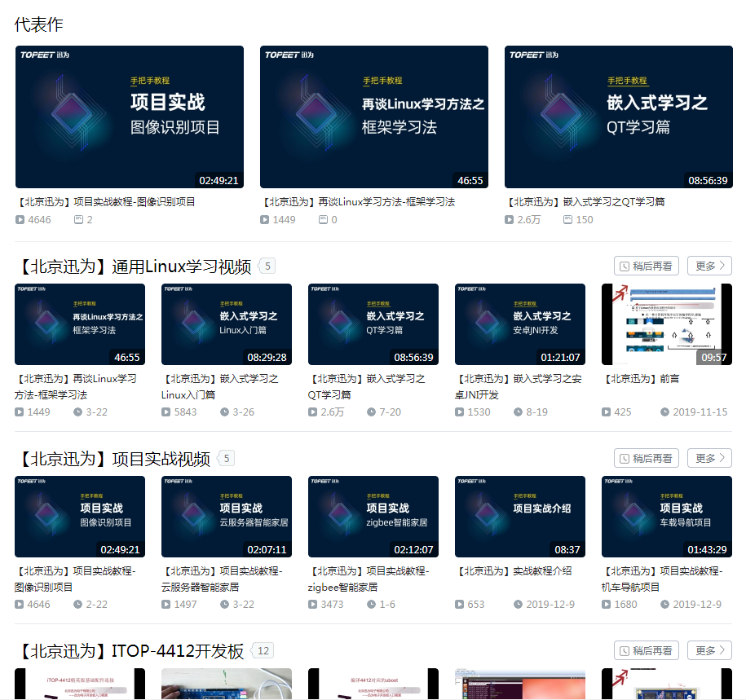Play the 框架学习法 featured video in 代表作

point(374,117)
